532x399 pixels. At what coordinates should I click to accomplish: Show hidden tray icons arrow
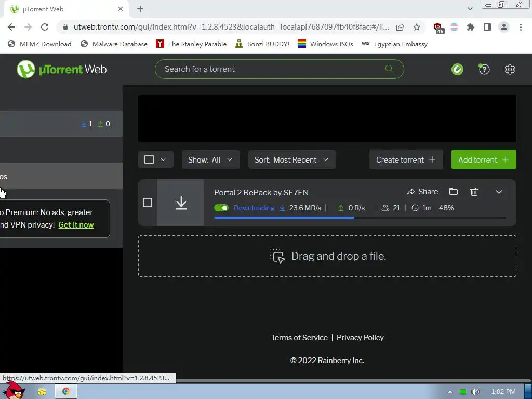pos(450,392)
